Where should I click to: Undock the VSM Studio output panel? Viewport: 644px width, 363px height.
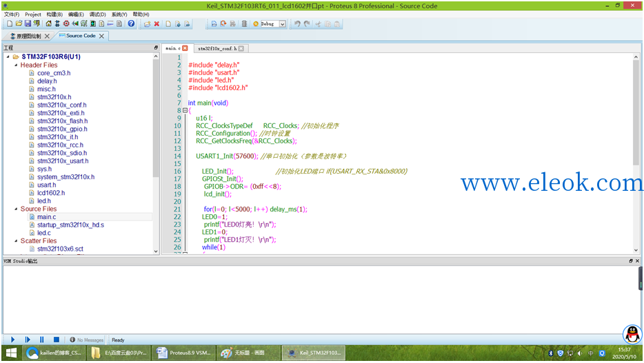click(631, 261)
